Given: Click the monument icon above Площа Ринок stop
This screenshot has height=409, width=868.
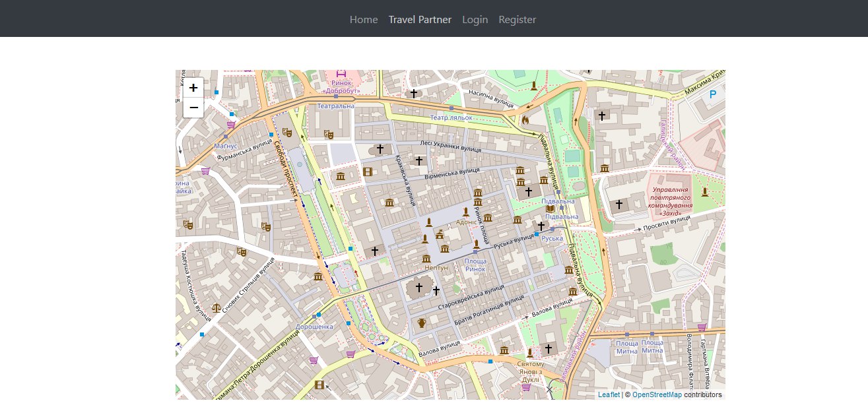Looking at the screenshot, I should tap(475, 244).
